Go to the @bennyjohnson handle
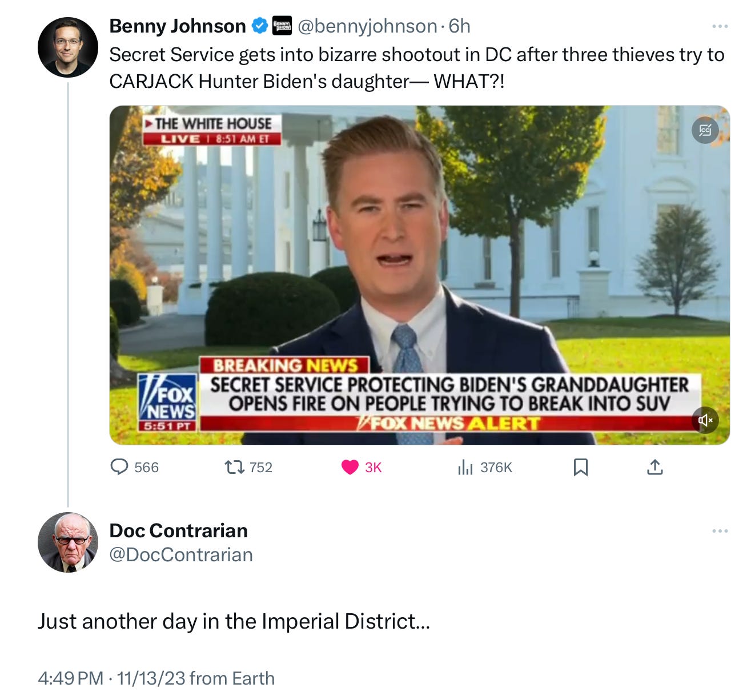755x700 pixels. tap(367, 26)
